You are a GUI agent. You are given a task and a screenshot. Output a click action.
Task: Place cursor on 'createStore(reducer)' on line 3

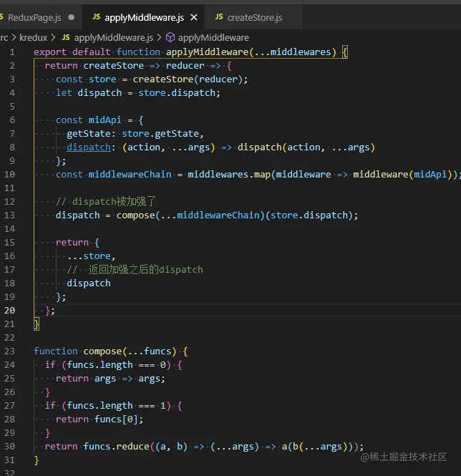coord(188,79)
